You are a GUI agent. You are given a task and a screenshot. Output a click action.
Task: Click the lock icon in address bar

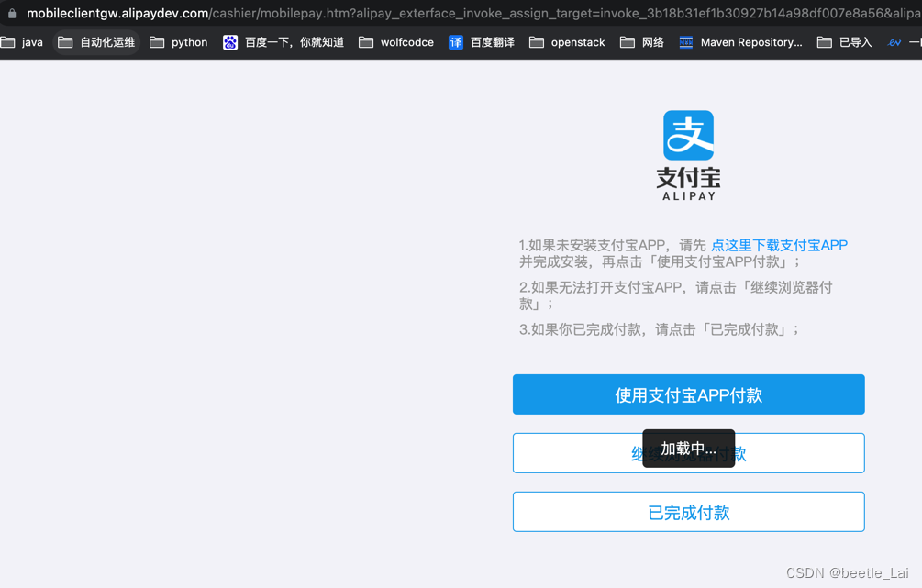tap(12, 13)
